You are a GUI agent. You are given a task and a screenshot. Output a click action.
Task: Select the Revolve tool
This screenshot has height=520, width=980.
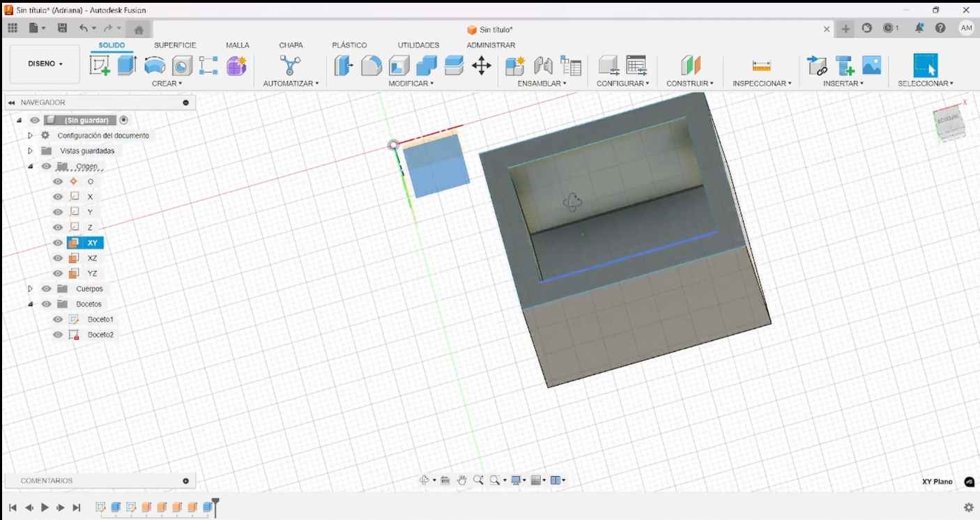155,66
